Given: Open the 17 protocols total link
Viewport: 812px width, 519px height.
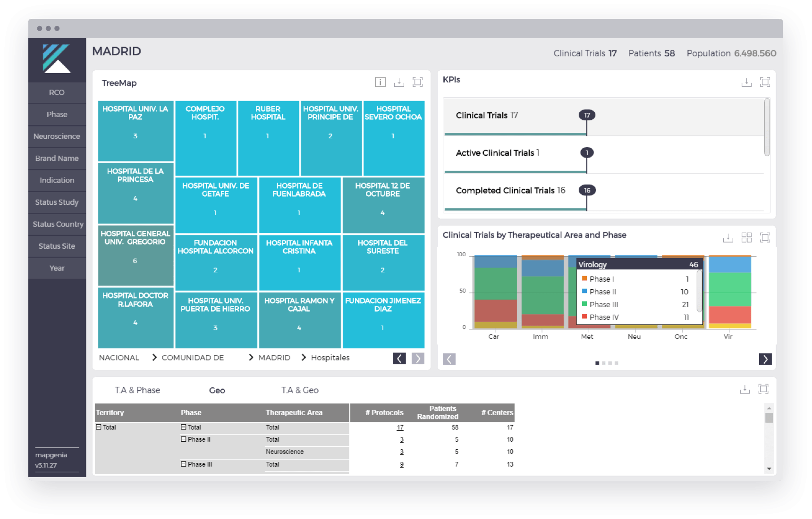Looking at the screenshot, I should coord(400,427).
